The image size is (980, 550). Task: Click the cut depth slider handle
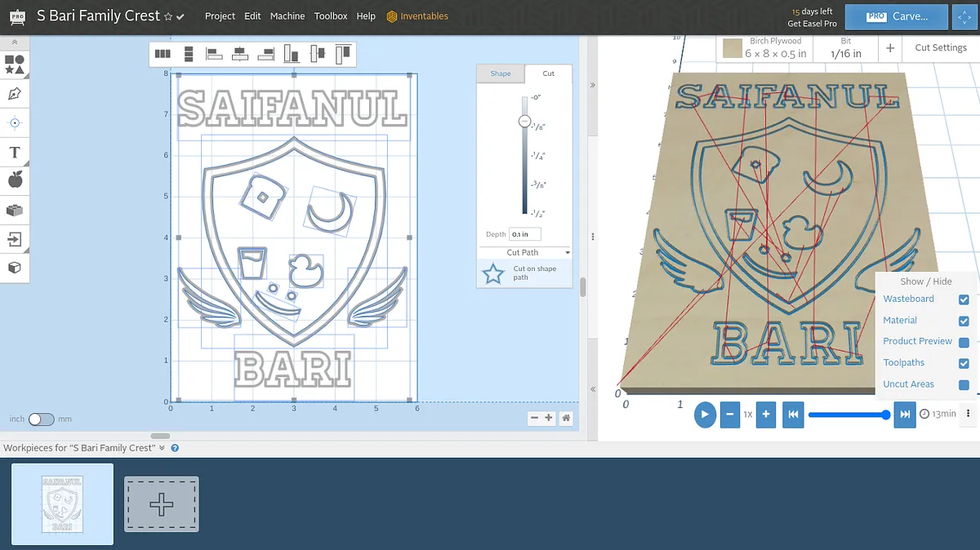(x=525, y=121)
